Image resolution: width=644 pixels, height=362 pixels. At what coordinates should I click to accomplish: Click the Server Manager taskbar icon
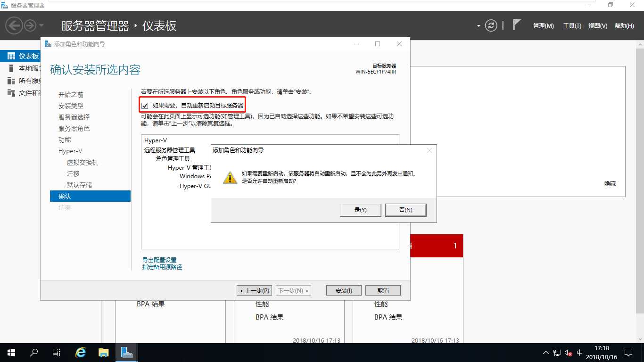tap(126, 353)
